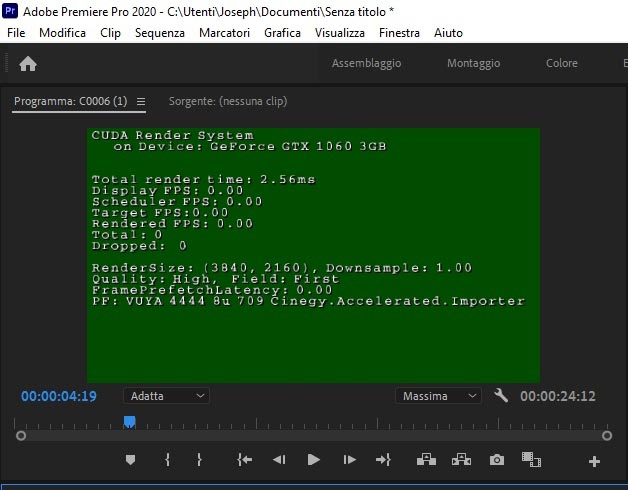Select the Programma: C0006 (1) tab
Screen dimensions: 628x490
click(x=70, y=101)
